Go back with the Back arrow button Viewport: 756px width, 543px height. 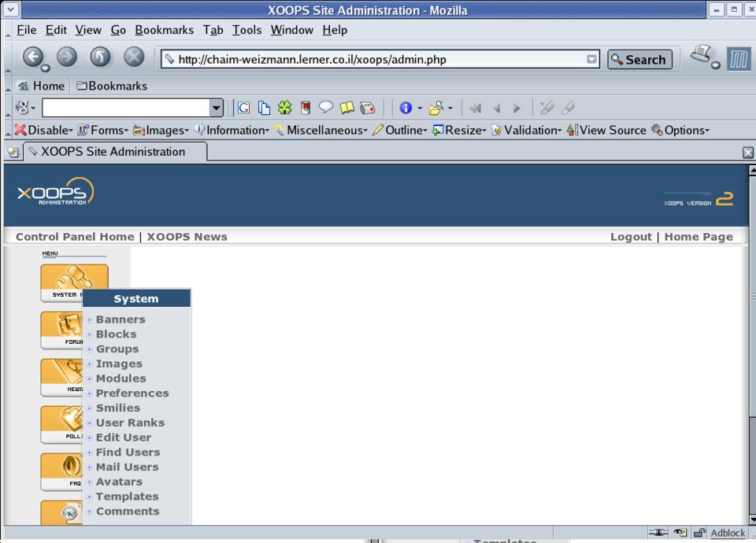33,57
